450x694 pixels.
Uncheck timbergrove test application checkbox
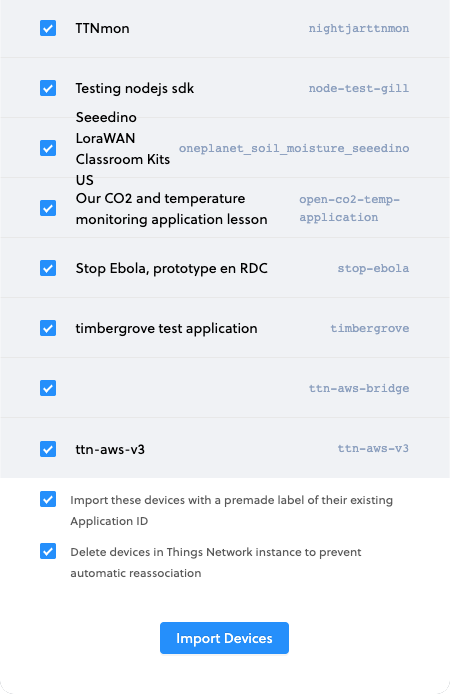click(x=48, y=328)
